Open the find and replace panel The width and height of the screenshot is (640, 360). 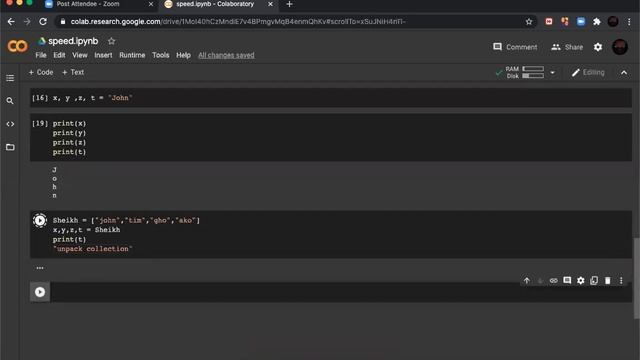coord(10,100)
